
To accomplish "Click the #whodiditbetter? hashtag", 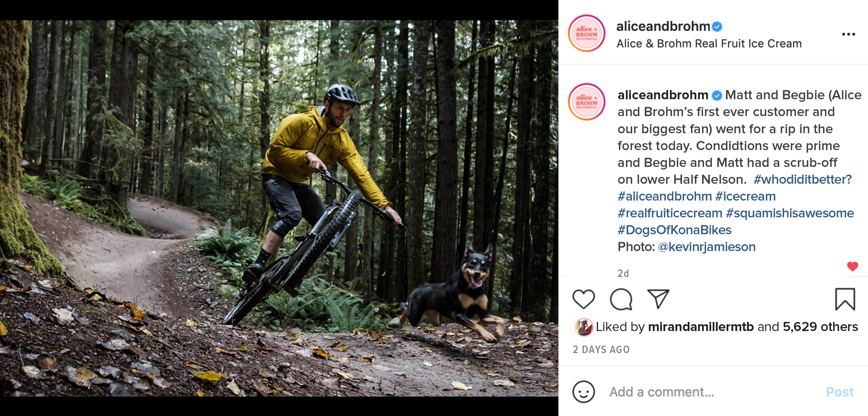I will [802, 179].
